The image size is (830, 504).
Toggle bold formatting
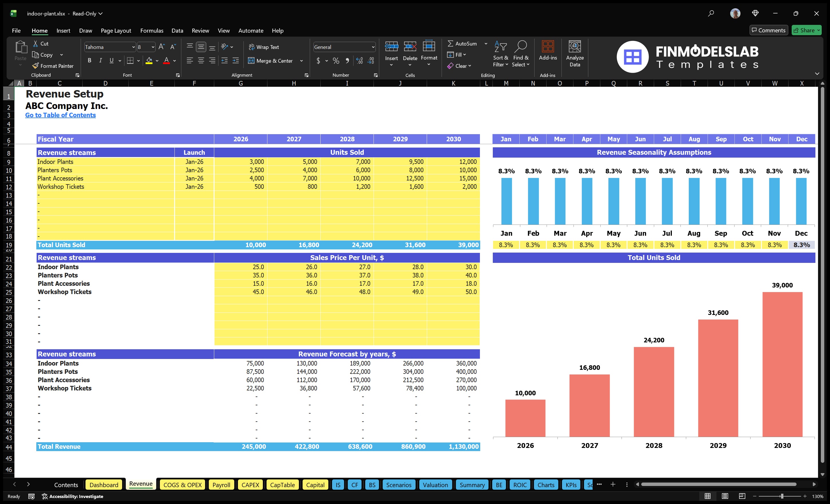point(89,60)
